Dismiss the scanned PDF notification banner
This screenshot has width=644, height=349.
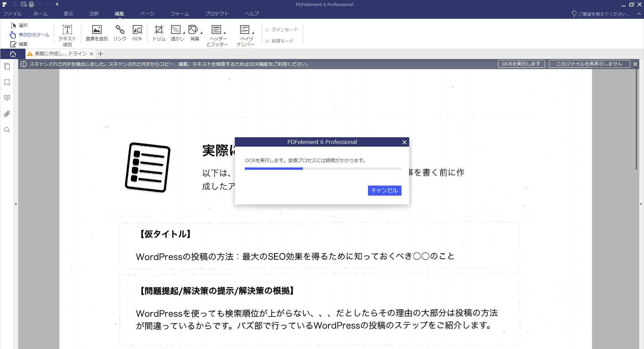pyautogui.click(x=635, y=64)
